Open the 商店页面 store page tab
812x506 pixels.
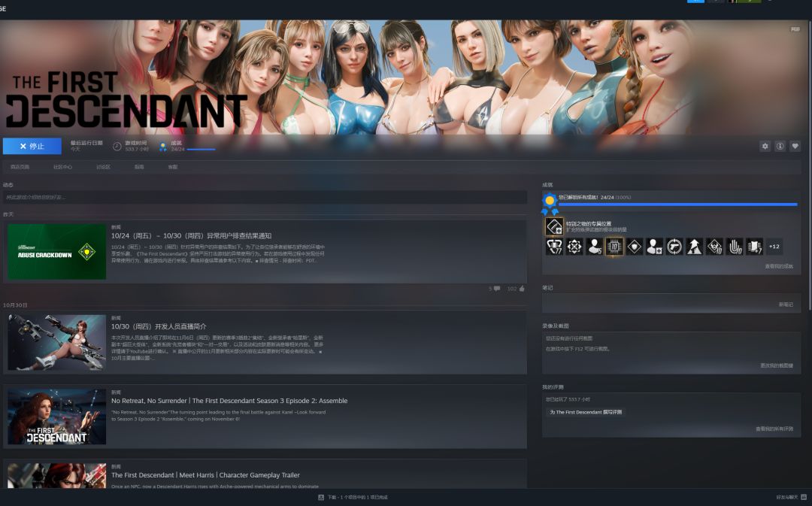(20, 167)
